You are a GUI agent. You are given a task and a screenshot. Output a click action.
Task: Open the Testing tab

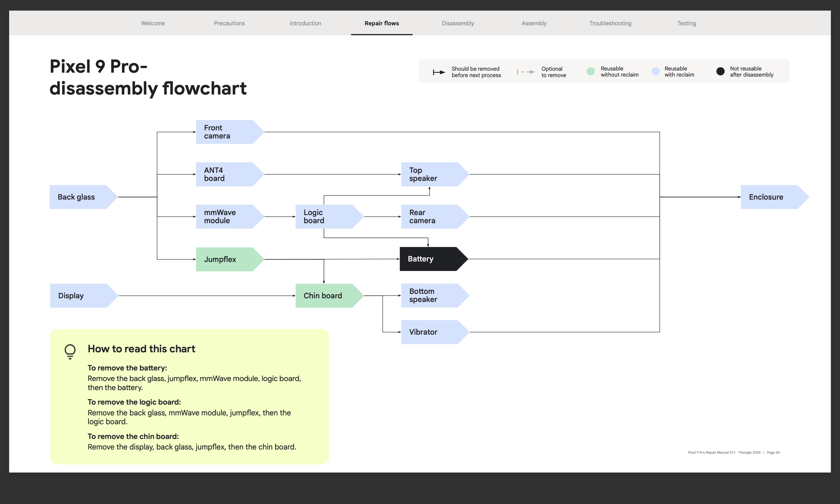[x=686, y=23]
